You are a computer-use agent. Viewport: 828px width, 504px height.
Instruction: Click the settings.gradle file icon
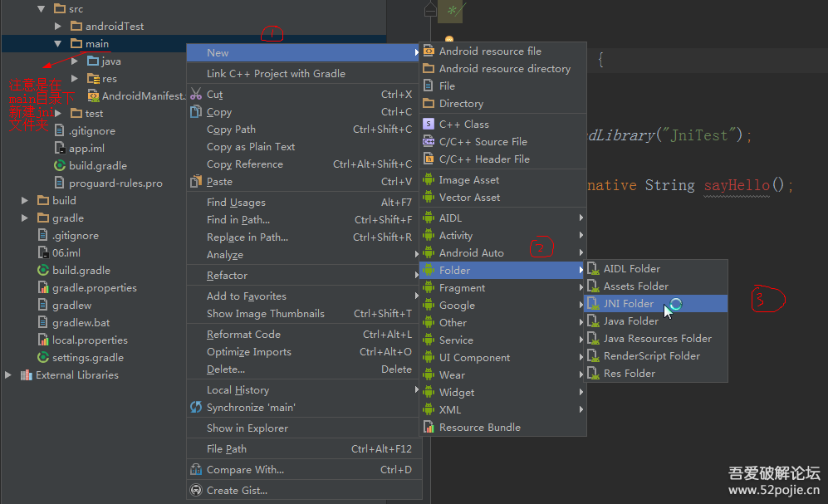click(43, 357)
